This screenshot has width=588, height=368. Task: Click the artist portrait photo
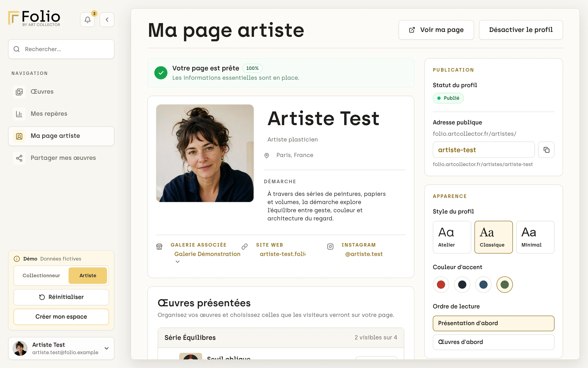click(205, 153)
